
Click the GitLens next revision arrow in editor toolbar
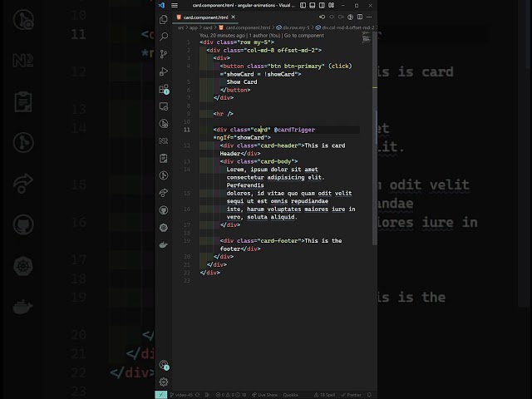(x=341, y=17)
